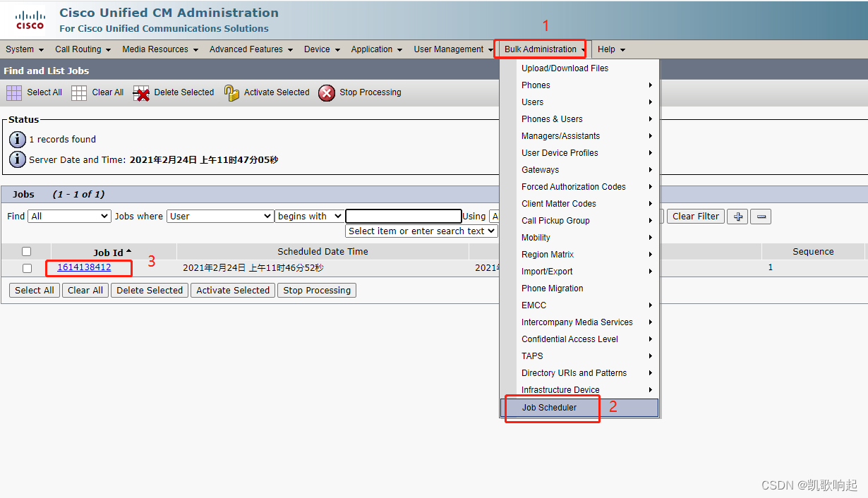Check the select-all checkbox in the Jobs header
The image size is (868, 498).
click(26, 250)
